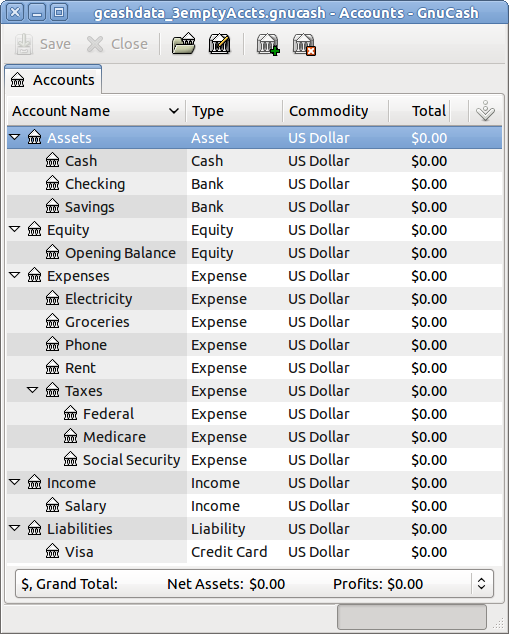
Task: Select the Phone expense account name
Action: click(x=86, y=345)
